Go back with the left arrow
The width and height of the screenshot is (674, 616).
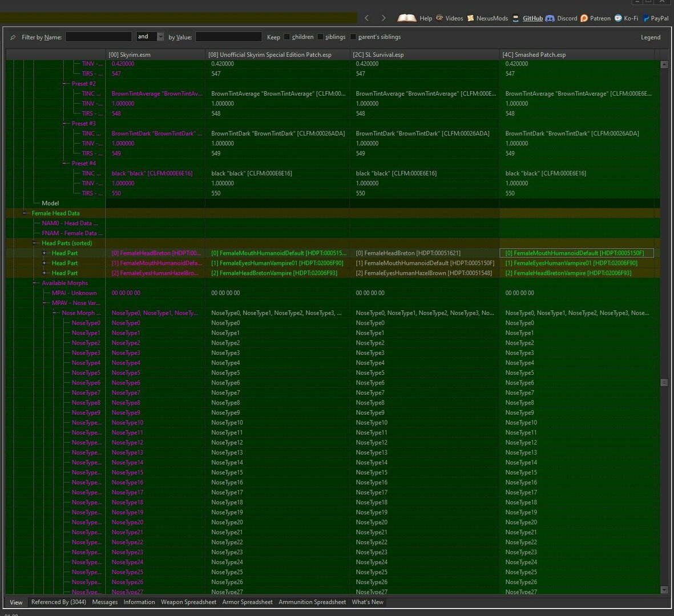click(366, 18)
